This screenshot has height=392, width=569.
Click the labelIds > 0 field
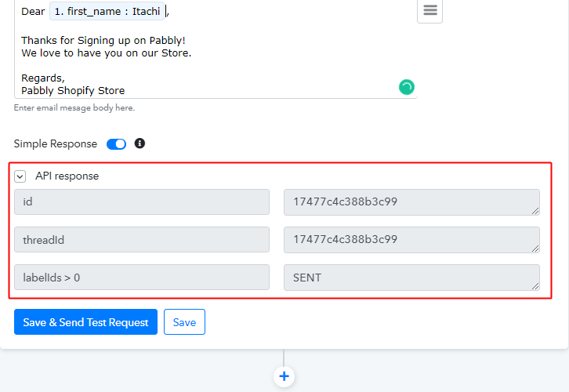(142, 278)
